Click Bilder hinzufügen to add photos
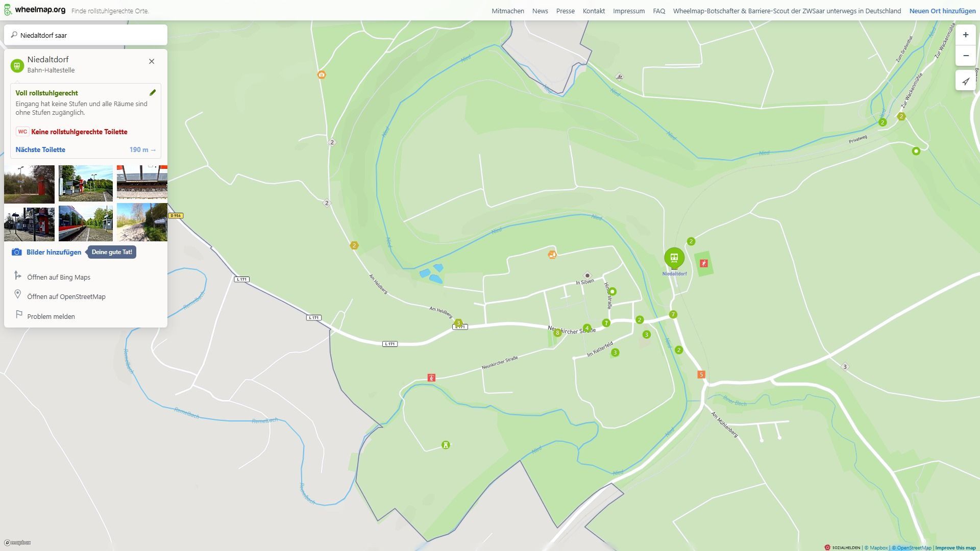 pos(54,252)
